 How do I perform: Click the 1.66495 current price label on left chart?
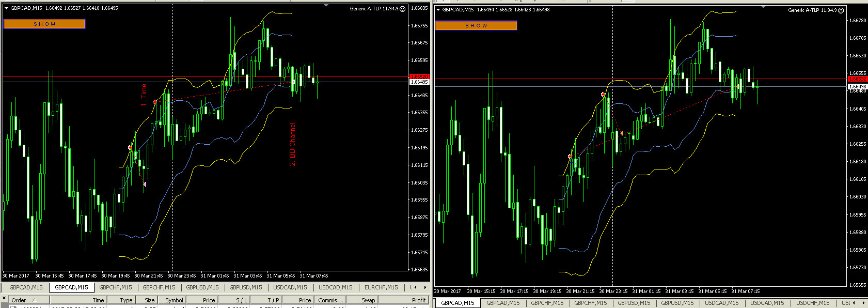coord(419,82)
